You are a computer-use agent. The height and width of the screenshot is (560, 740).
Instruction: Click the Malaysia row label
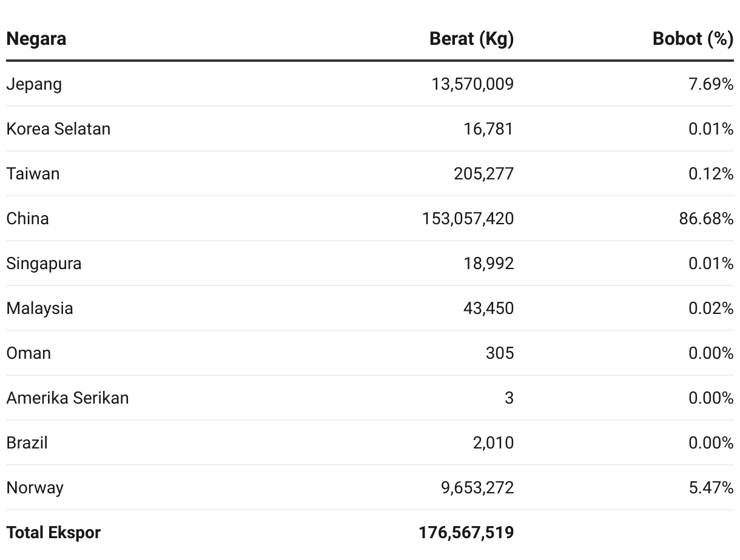(40, 308)
